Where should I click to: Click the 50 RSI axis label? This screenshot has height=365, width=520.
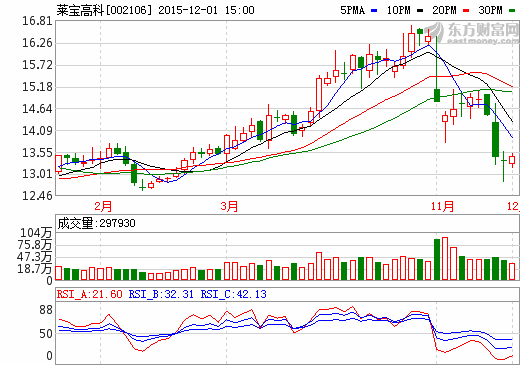[46, 334]
